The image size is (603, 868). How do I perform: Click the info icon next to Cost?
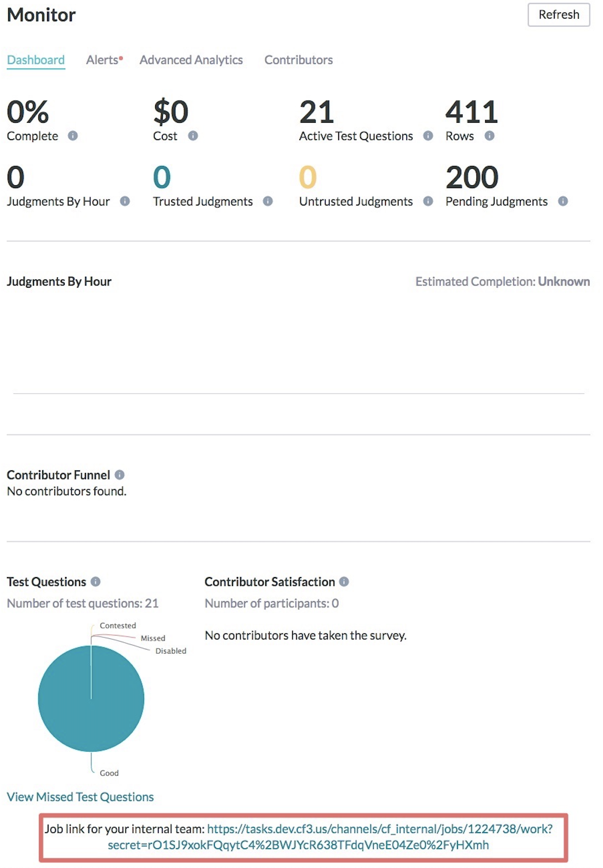coord(194,136)
